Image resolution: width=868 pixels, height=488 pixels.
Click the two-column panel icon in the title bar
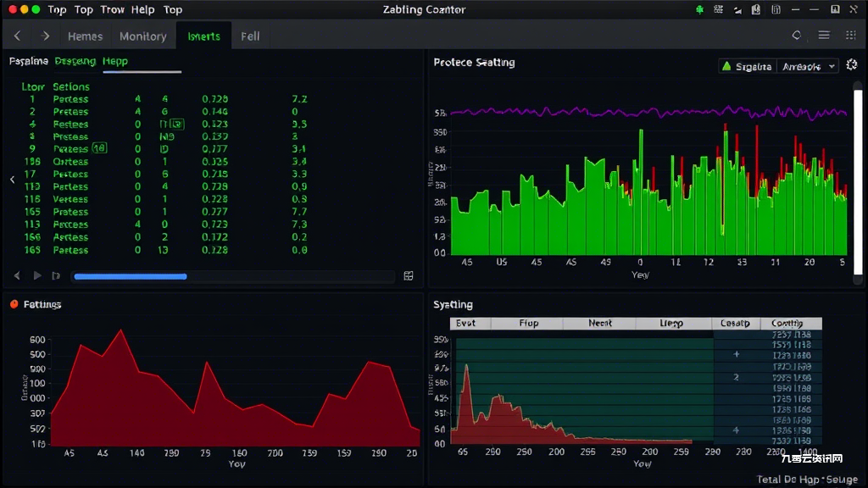click(776, 9)
